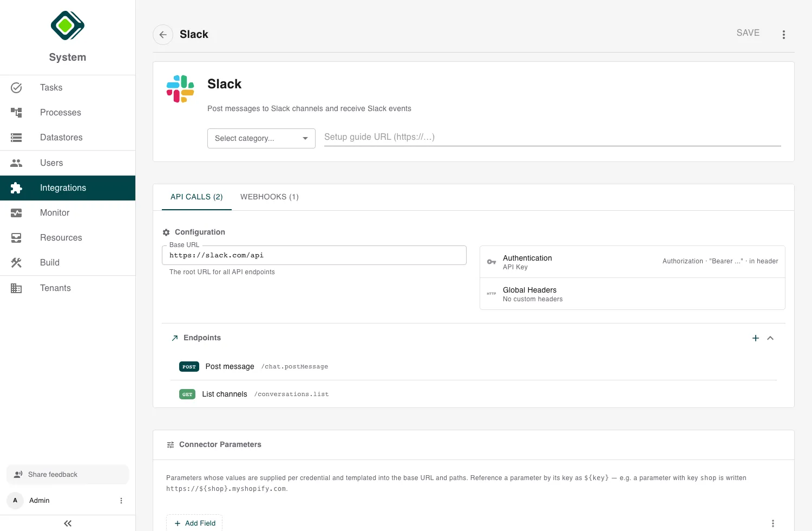
Task: Open Users in the sidebar
Action: tap(68, 163)
